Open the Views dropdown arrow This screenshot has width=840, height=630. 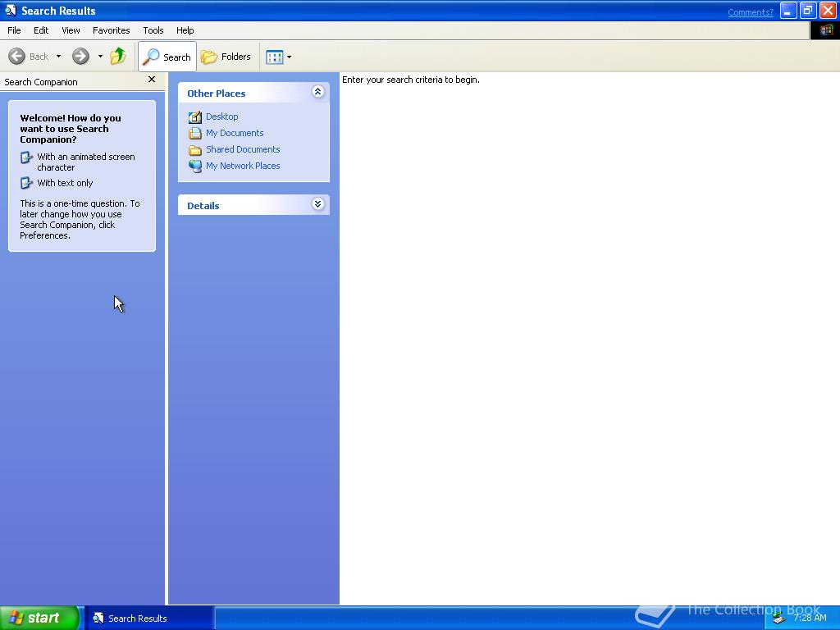coord(290,57)
